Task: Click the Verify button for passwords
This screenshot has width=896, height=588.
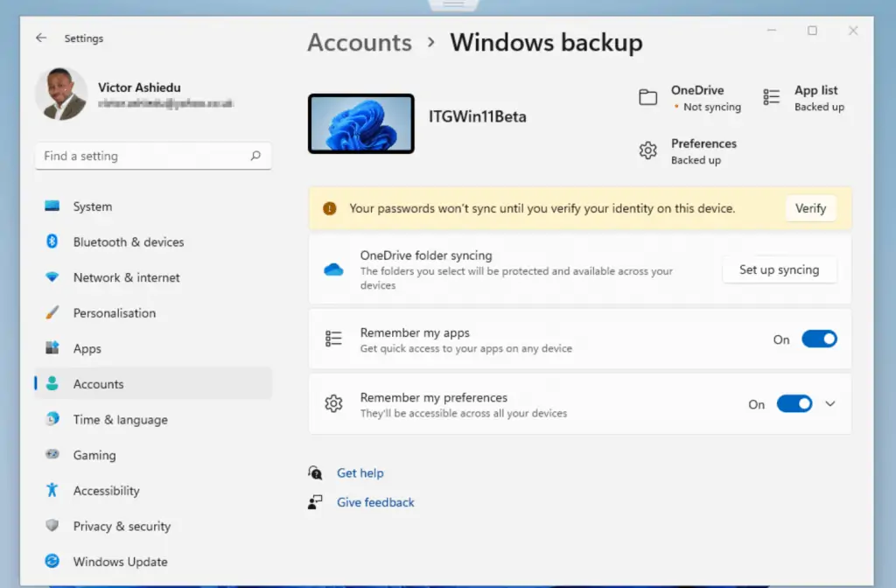Action: (810, 208)
